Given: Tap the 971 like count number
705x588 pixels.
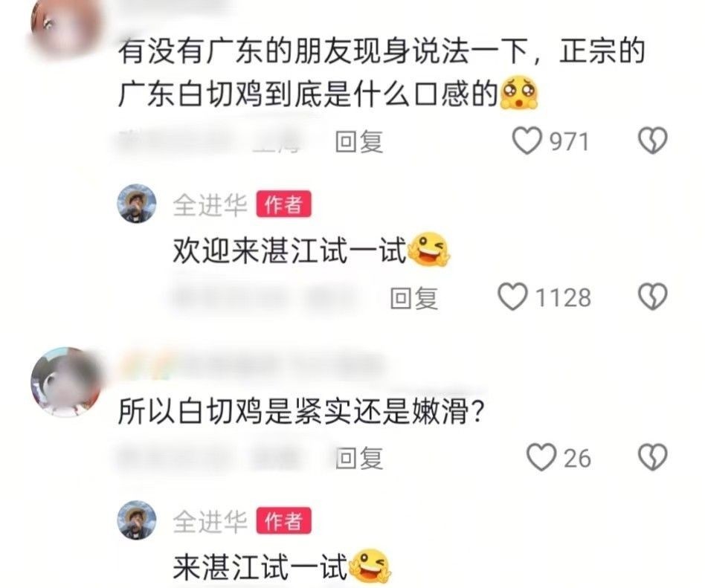Looking at the screenshot, I should point(569,141).
